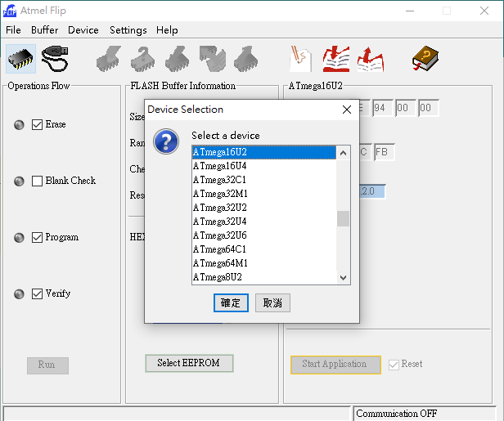Click the FB device field

click(385, 152)
